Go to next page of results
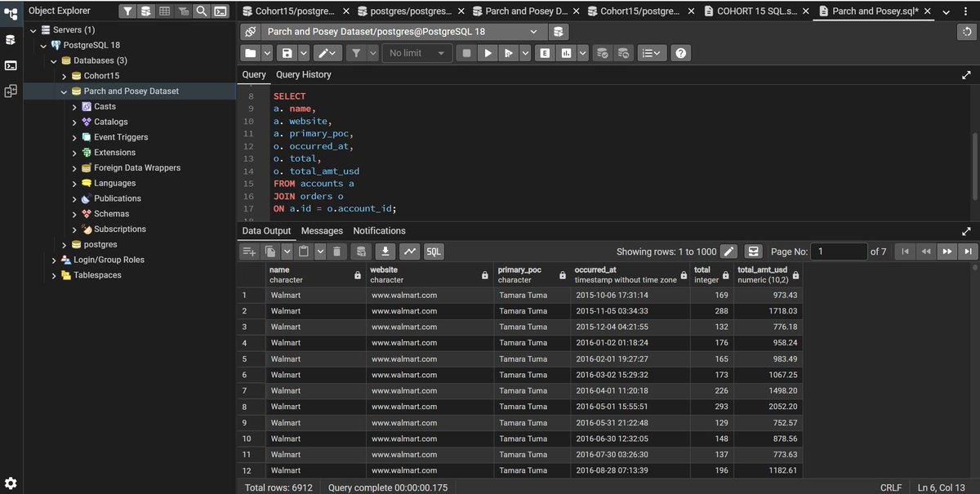The width and height of the screenshot is (980, 494). [947, 251]
